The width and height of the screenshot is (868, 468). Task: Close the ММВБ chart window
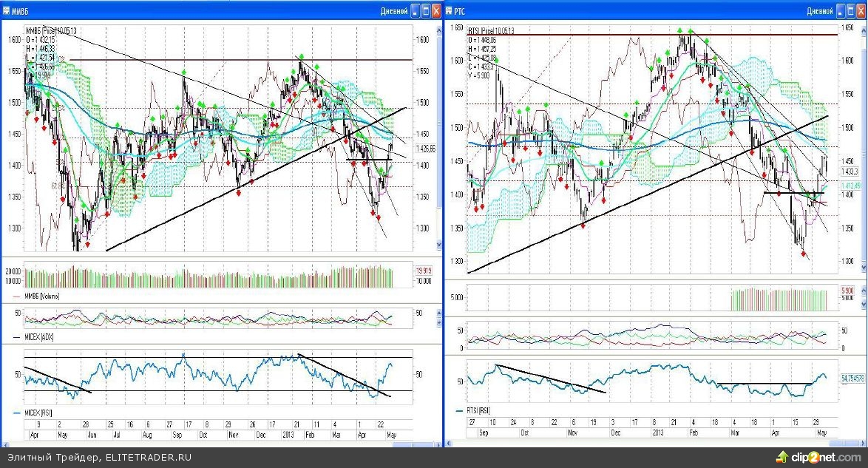pos(436,11)
